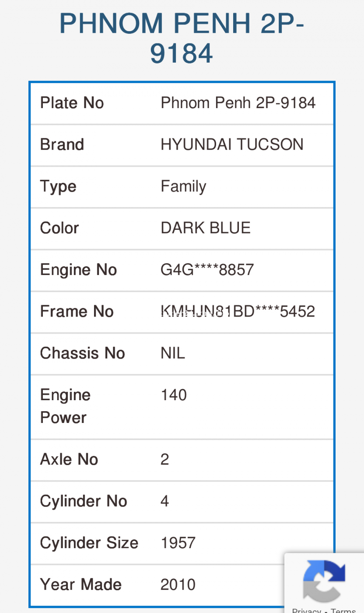
Task: Click the Year Made row label
Action: pos(81,585)
